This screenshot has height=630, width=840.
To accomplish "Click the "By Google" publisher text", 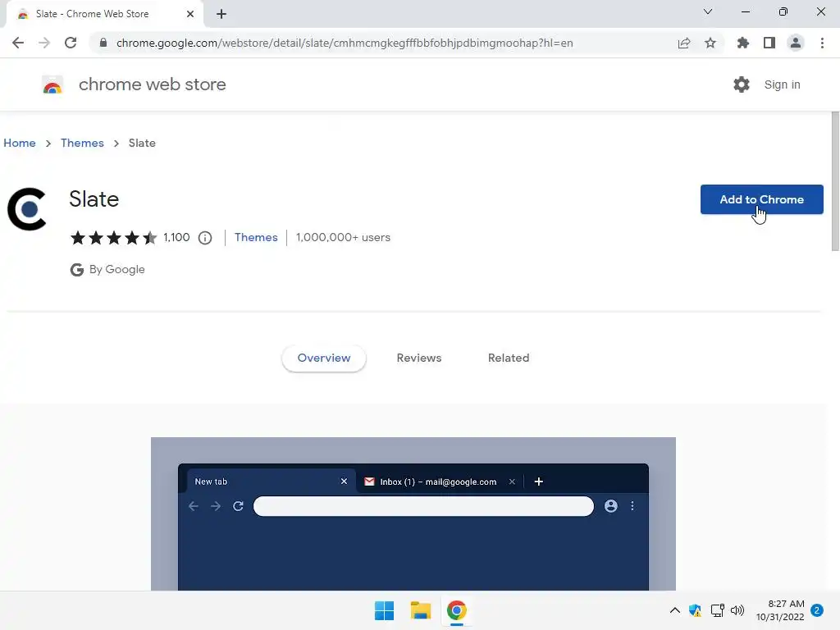I will [116, 269].
